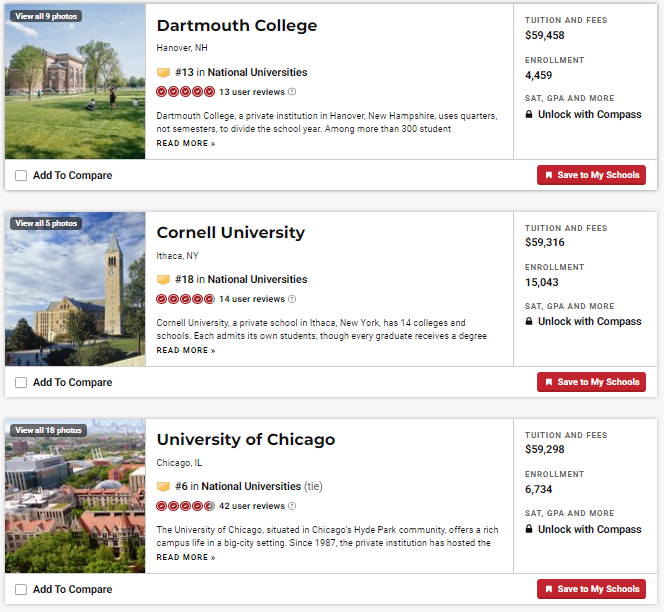
Task: Click info icon beside Cornell's 14 user reviews
Action: pyautogui.click(x=292, y=299)
